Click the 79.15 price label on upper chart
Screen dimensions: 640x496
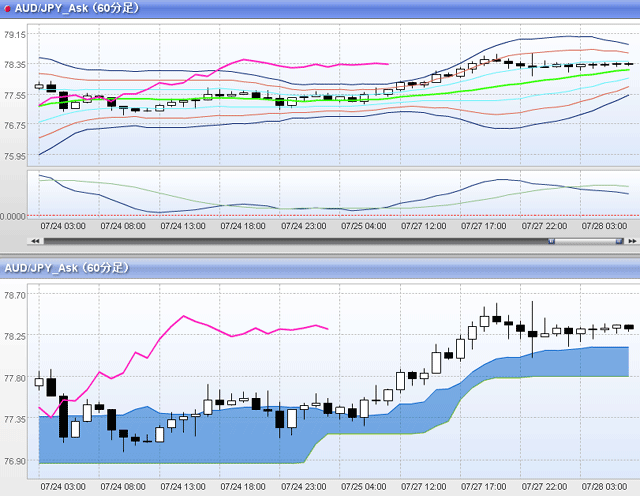14,35
